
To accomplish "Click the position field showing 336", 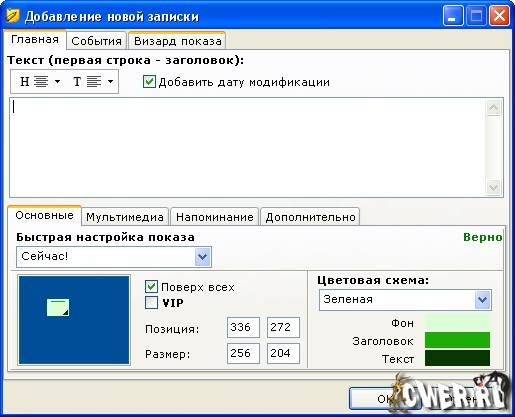I will click(x=243, y=327).
